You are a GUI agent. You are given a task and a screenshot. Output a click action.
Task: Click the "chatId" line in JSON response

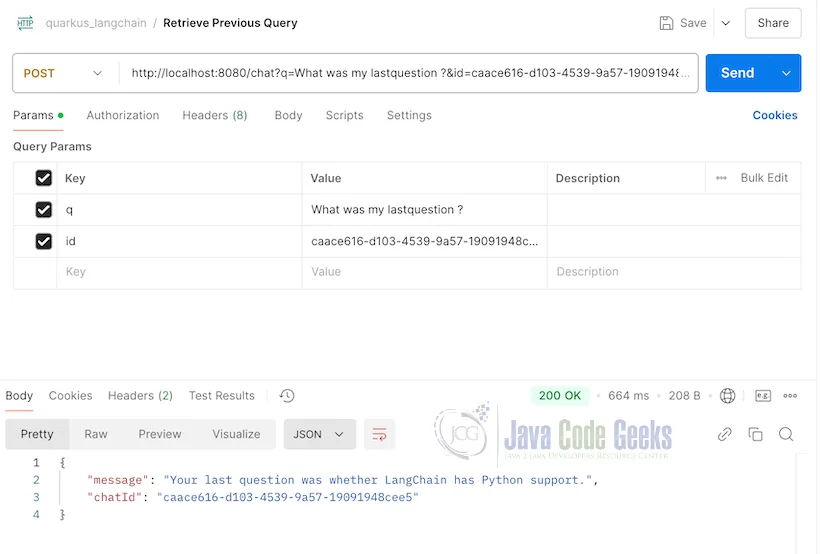click(253, 498)
